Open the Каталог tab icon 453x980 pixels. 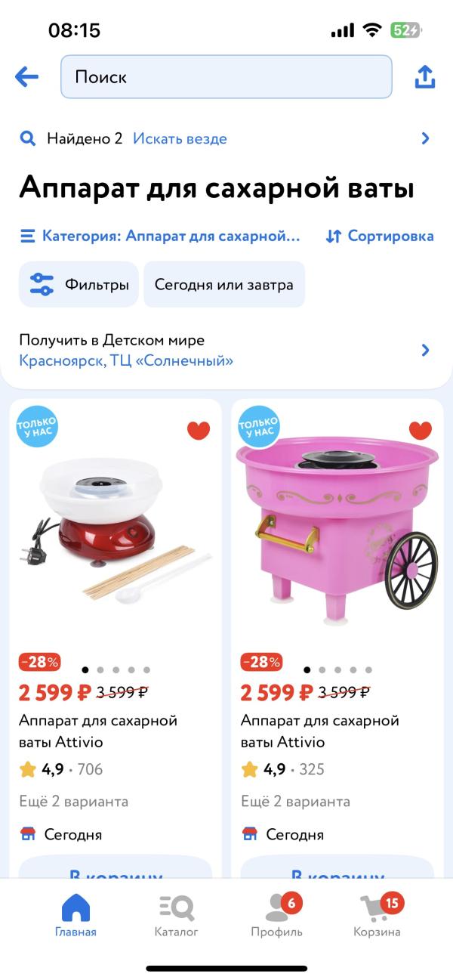pos(177,907)
